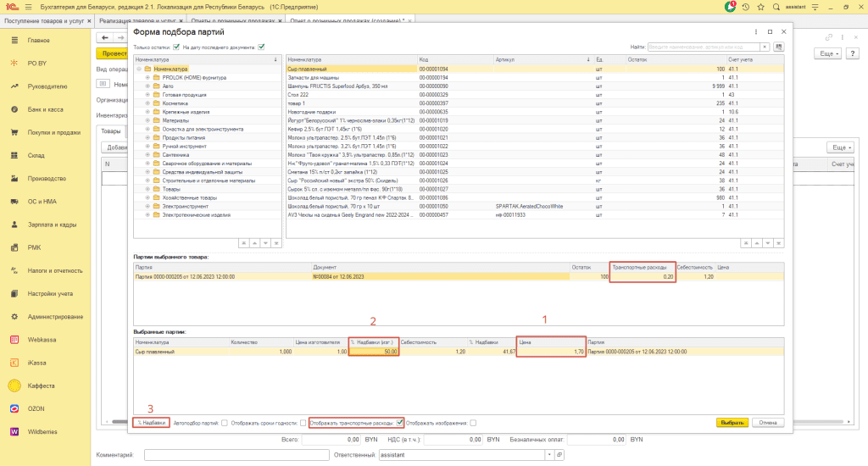
Task: Click the Отмена button
Action: click(x=768, y=423)
